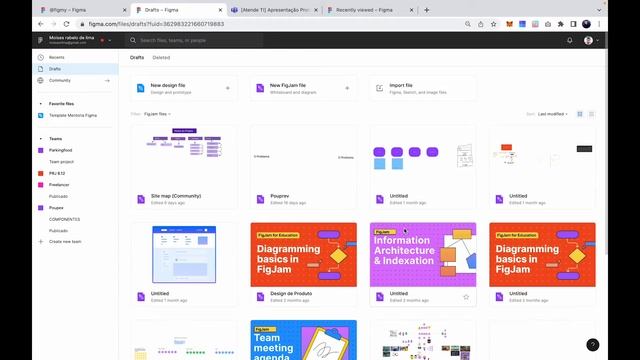Image resolution: width=640 pixels, height=360 pixels.
Task: Open the FigJam files filter dropdown
Action: (x=157, y=114)
